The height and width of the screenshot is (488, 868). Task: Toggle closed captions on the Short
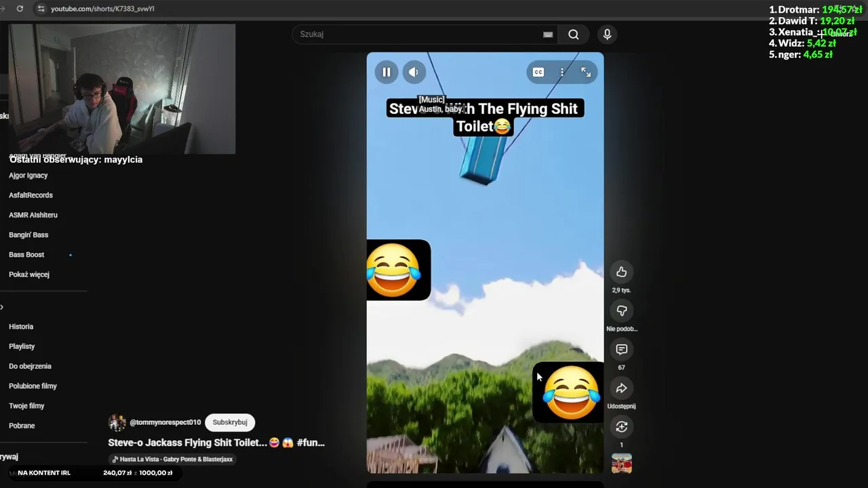pyautogui.click(x=538, y=73)
